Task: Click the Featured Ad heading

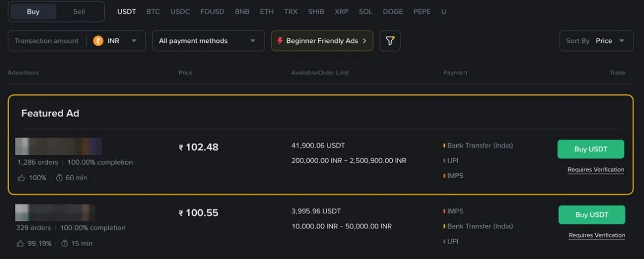Action: pos(50,113)
